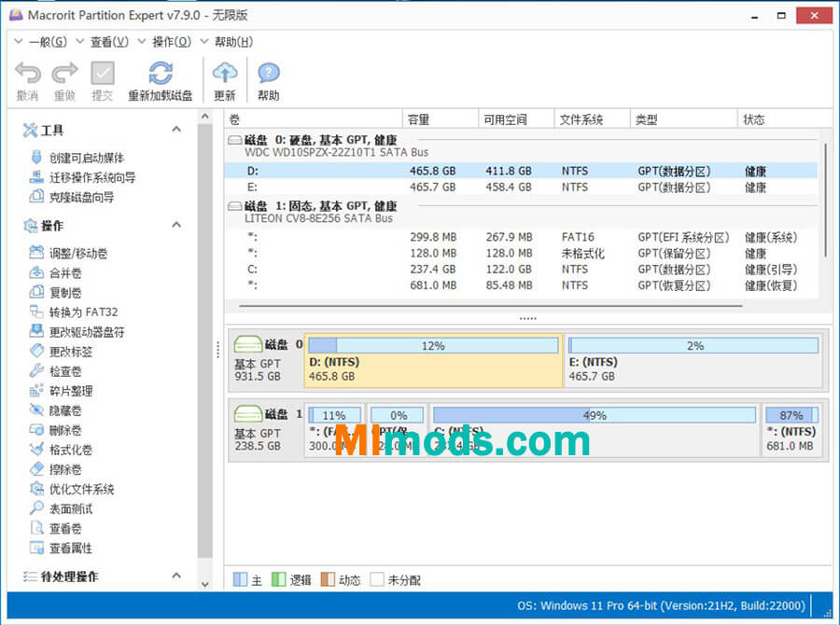840x625 pixels.
Task: Select the D: volume row in list
Action: pyautogui.click(x=521, y=171)
